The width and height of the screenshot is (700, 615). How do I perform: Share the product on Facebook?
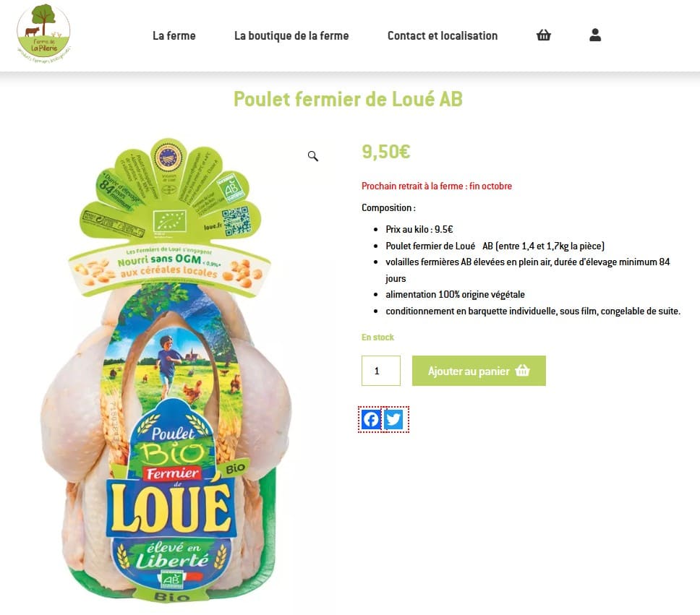371,420
